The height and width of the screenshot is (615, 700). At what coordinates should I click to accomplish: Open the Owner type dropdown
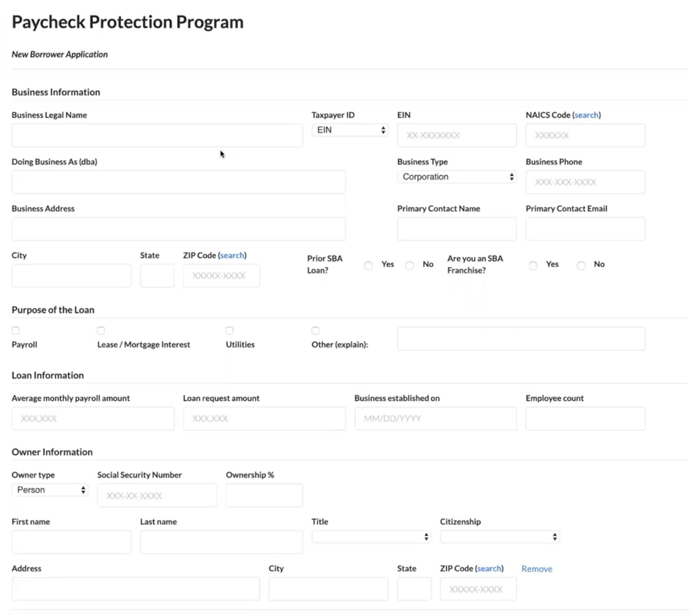50,490
